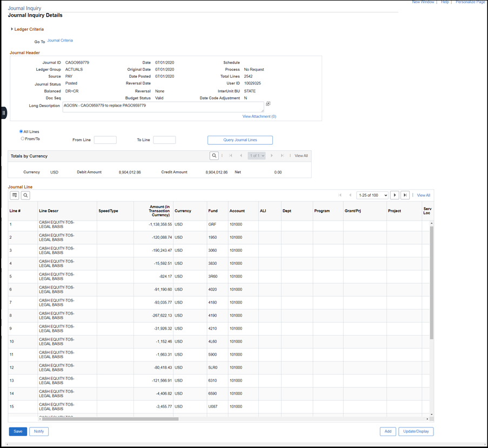Toggle the side navigation collapse handle

click(x=4, y=112)
